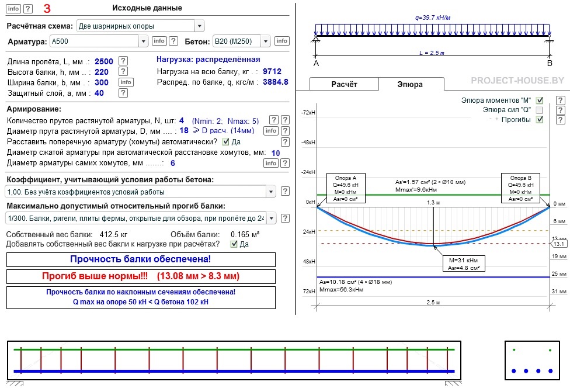Toggle adding the beam's own weight checkbox

click(234, 244)
